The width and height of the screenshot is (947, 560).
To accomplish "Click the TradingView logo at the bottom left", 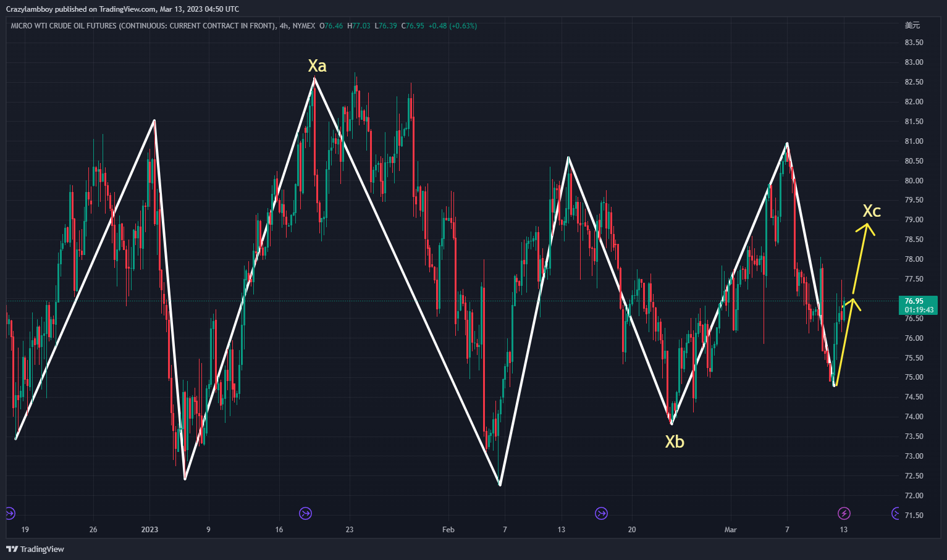I will (x=35, y=549).
